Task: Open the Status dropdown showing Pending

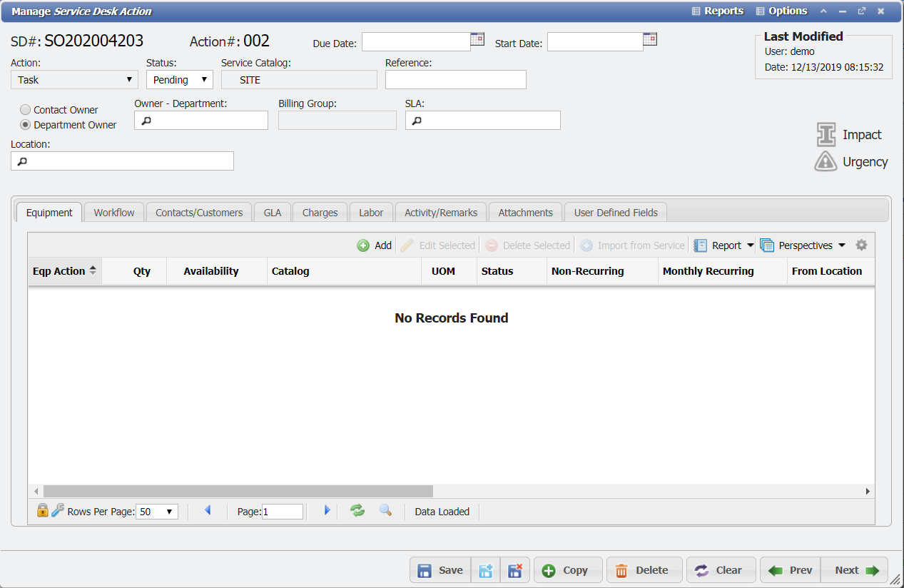Action: (180, 80)
